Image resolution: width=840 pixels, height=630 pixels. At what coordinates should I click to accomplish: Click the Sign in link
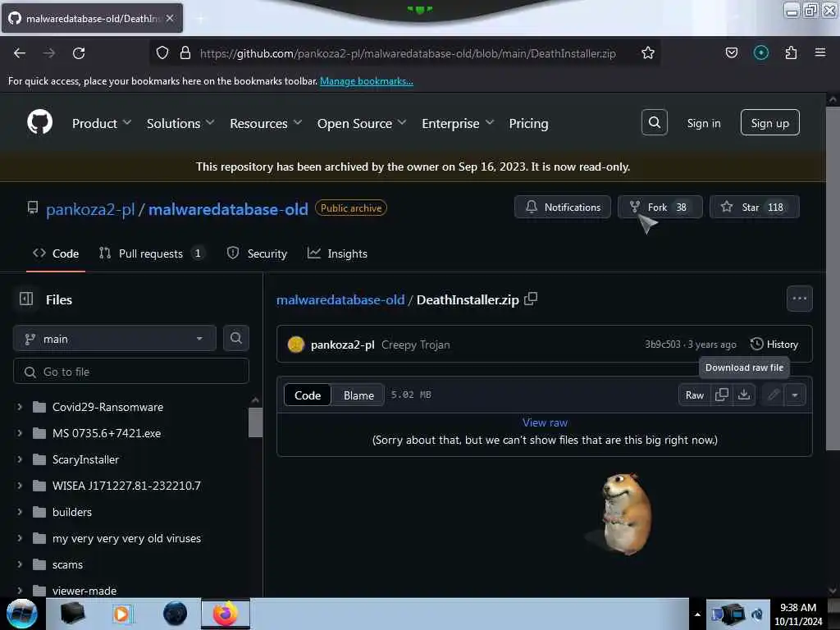point(703,123)
